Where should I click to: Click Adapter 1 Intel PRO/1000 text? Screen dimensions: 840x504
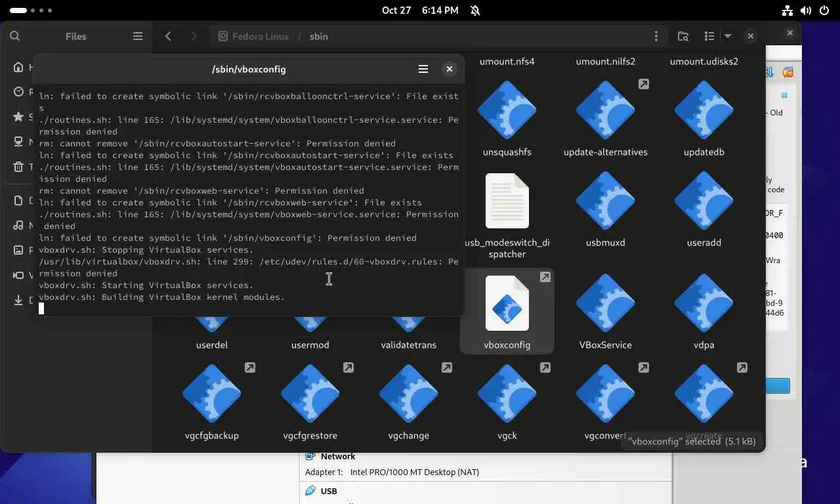[392, 472]
